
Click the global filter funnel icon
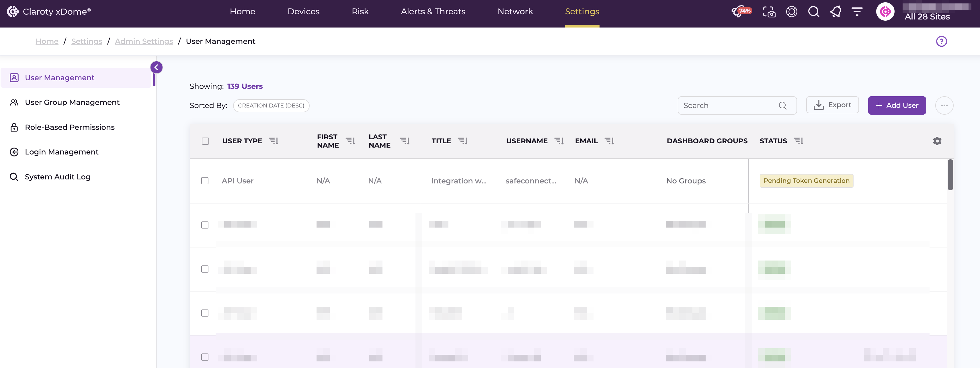[857, 12]
